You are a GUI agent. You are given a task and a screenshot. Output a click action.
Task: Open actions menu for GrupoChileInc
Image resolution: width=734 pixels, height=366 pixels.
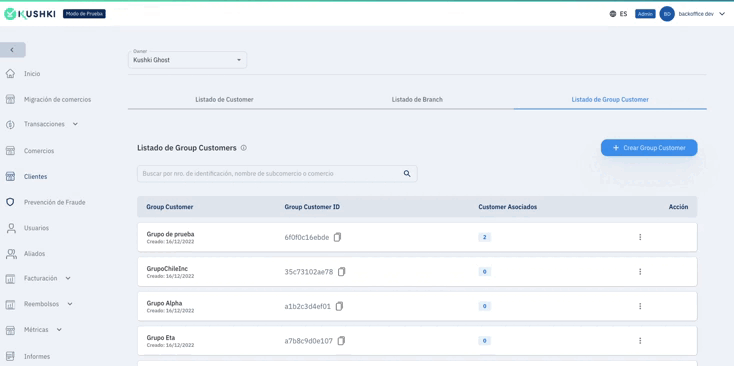click(640, 272)
